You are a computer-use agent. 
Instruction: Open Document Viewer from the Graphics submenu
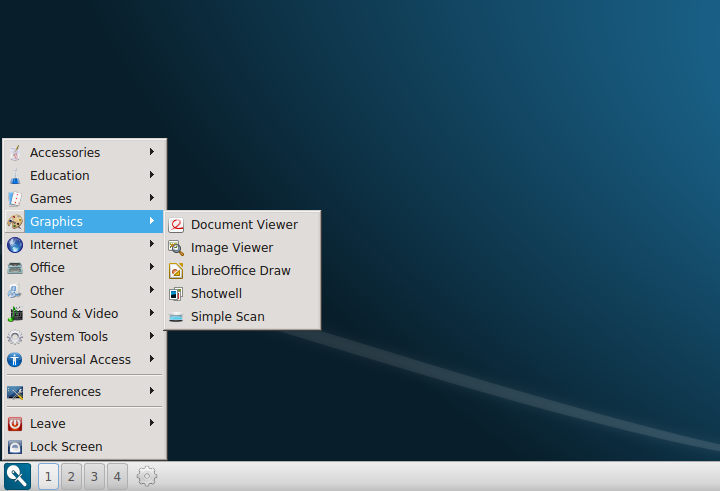pos(242,225)
